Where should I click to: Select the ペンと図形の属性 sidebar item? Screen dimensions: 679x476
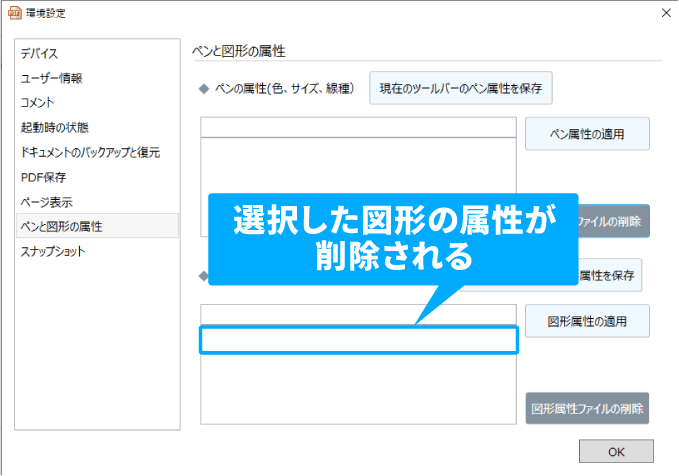coord(61,227)
